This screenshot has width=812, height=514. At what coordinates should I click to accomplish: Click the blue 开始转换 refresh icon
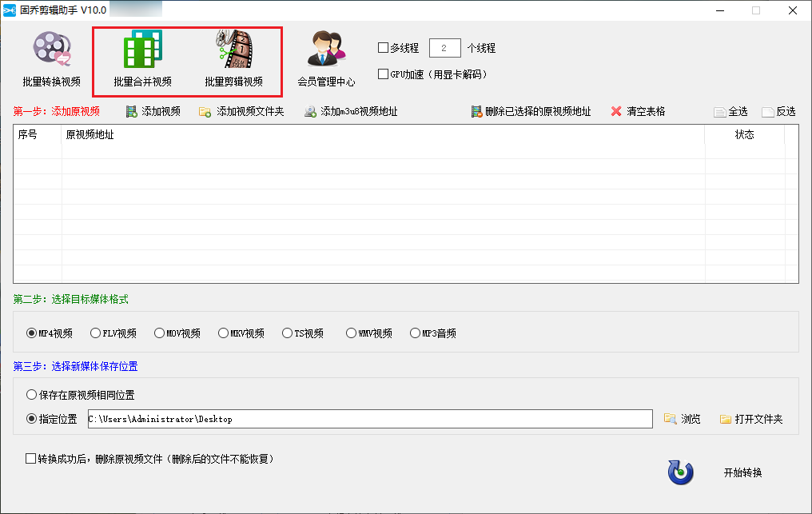pos(680,472)
